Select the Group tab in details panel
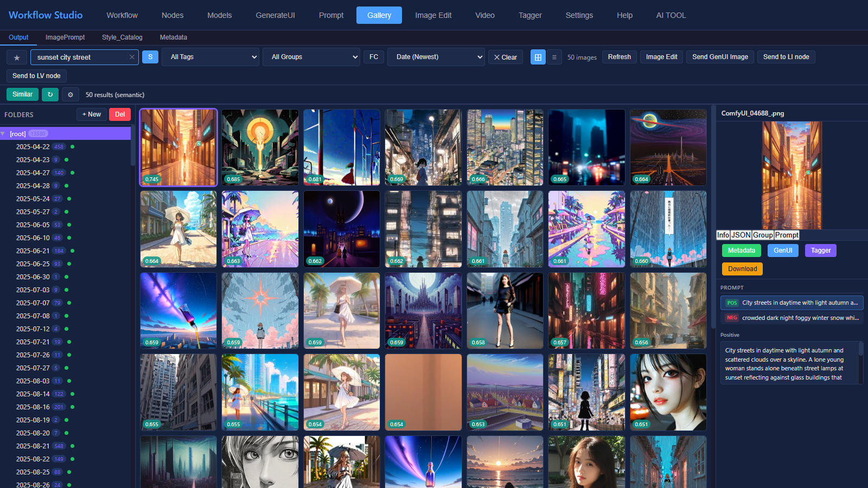This screenshot has height=488, width=868. [763, 235]
